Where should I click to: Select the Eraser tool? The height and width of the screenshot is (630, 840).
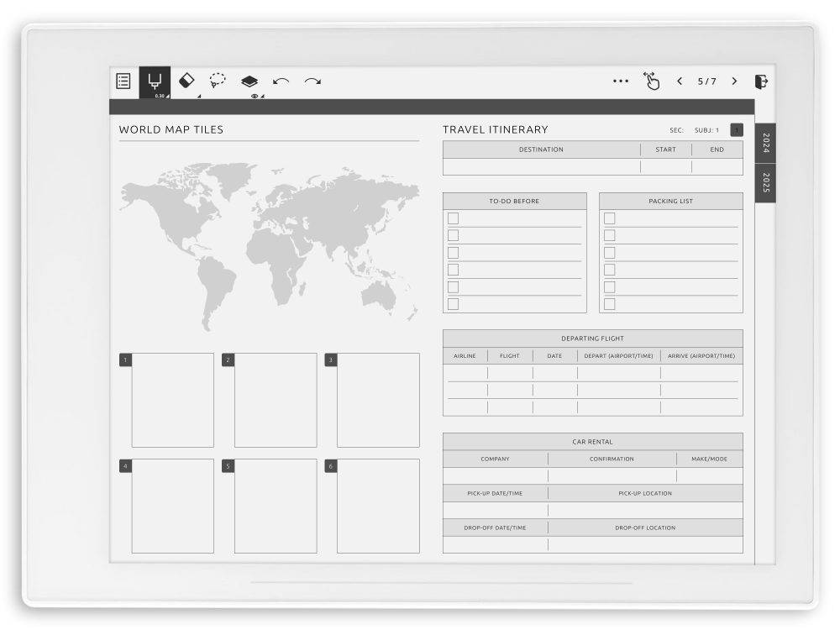(x=185, y=80)
